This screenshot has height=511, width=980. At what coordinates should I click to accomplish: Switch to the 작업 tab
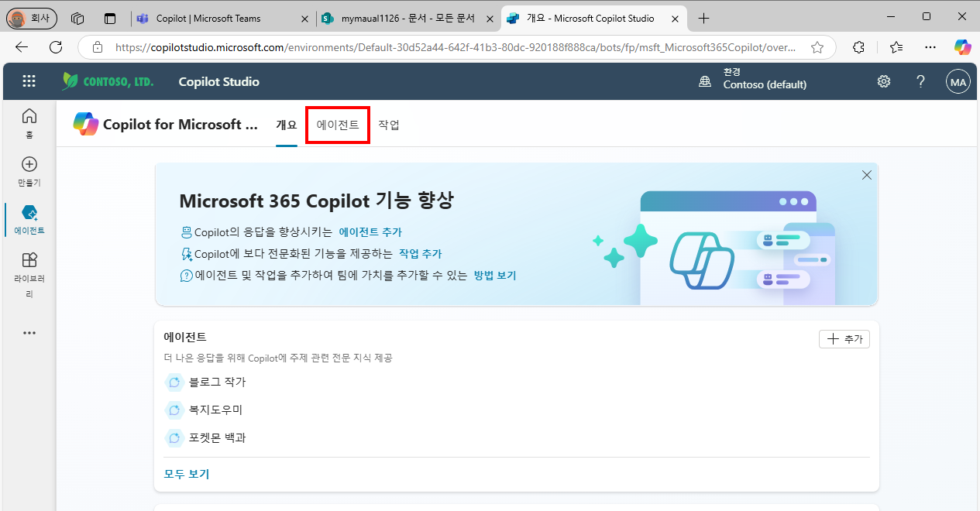389,125
